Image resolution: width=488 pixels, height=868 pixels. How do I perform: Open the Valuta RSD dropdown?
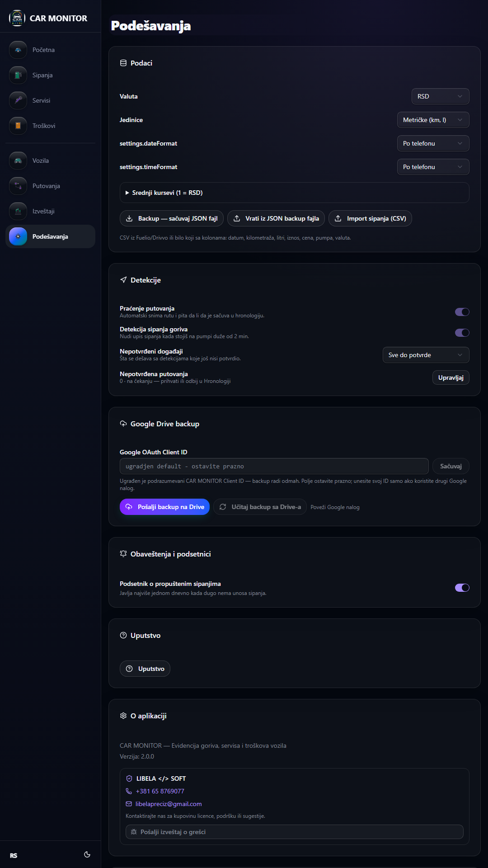tap(440, 96)
